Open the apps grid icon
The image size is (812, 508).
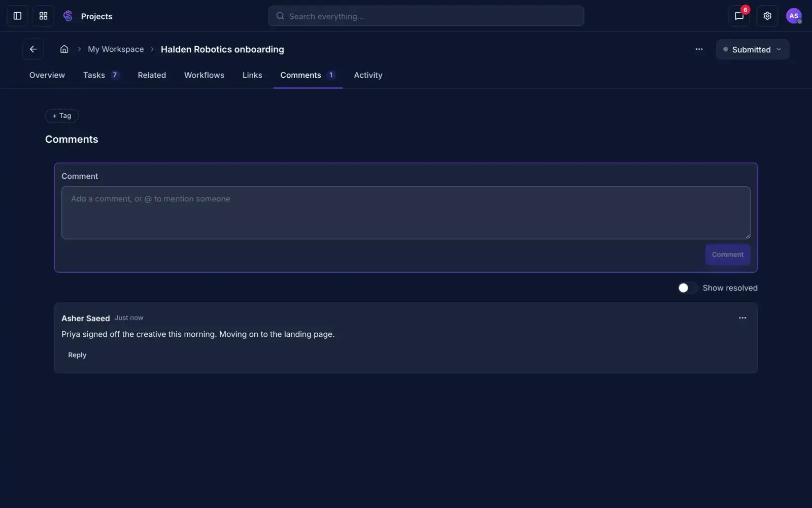point(43,16)
